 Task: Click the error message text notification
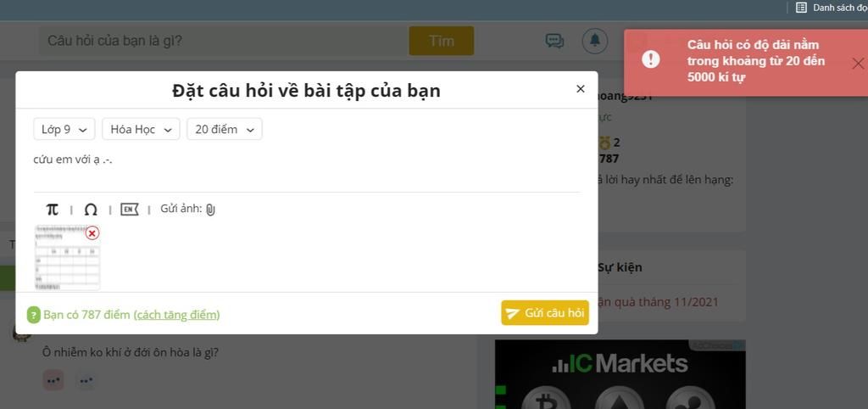coord(756,61)
